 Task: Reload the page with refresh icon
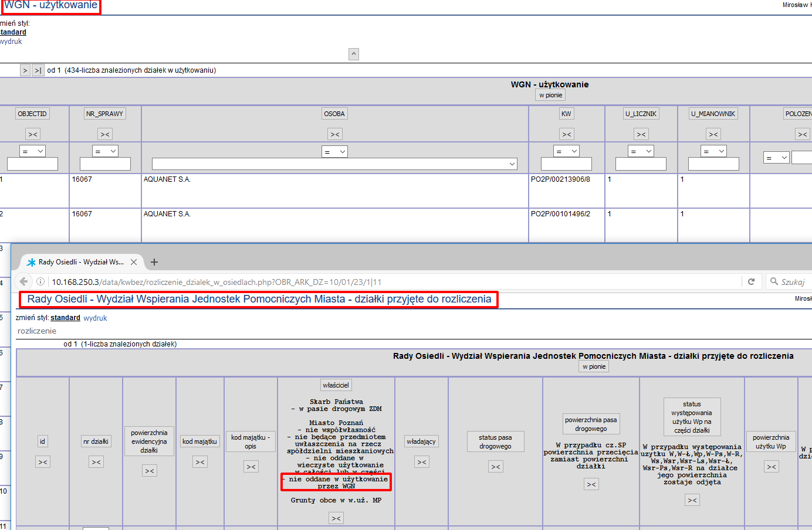coord(751,281)
